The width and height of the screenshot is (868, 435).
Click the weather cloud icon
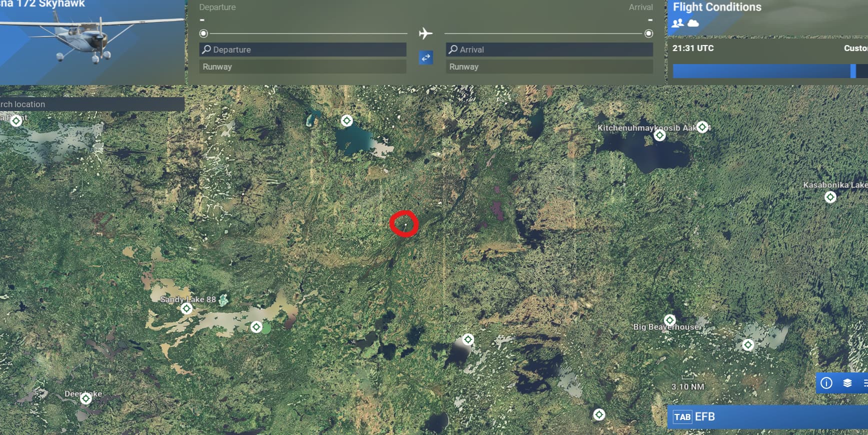click(693, 23)
